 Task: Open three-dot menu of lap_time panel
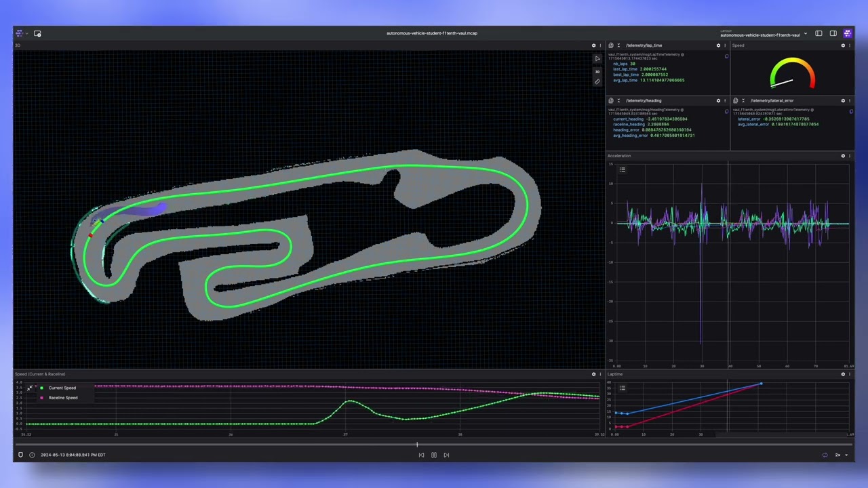point(725,45)
